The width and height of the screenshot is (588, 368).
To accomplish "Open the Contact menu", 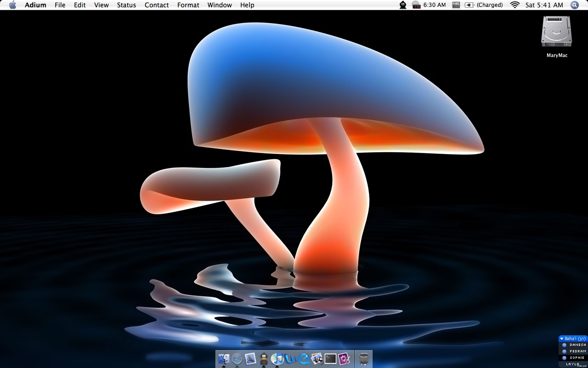I will pyautogui.click(x=157, y=5).
